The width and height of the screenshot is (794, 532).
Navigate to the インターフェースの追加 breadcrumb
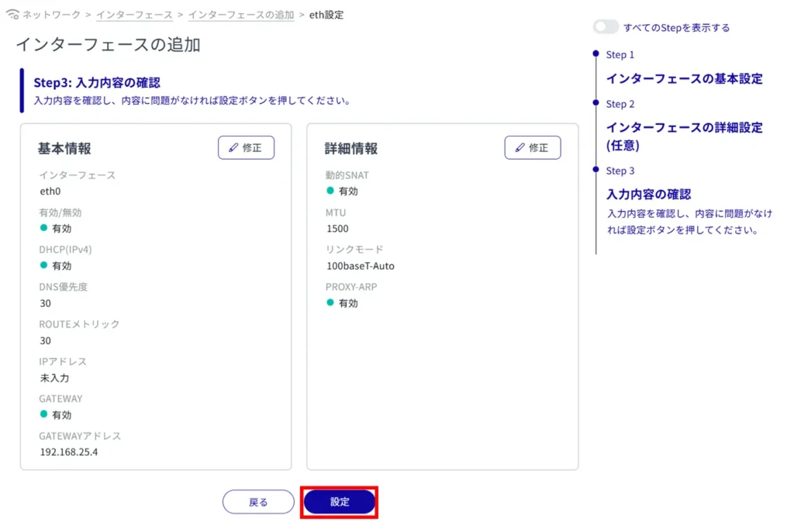pos(240,15)
